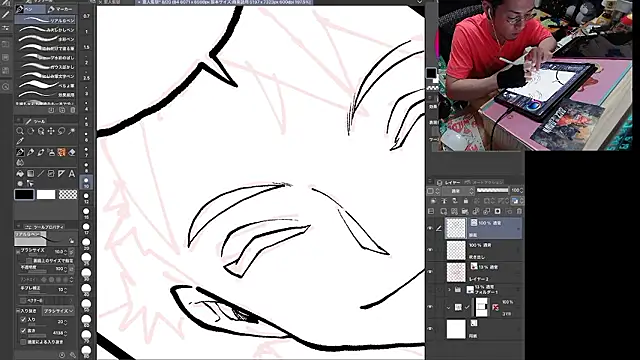Open the anti-aliasing level dropdown
This screenshot has width=640, height=360.
(71, 280)
